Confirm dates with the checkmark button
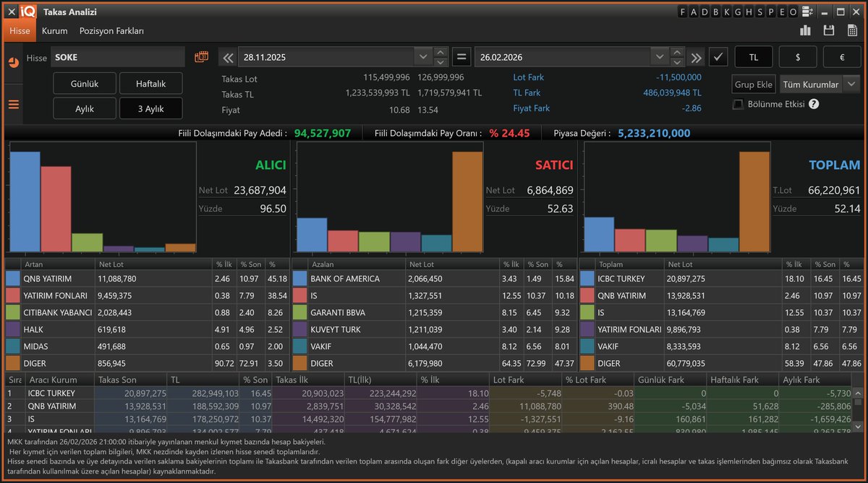The image size is (868, 483). point(718,56)
